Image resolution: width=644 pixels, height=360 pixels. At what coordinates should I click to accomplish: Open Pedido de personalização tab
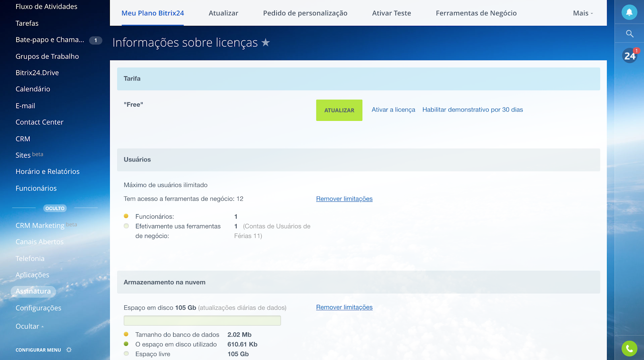[x=305, y=13]
